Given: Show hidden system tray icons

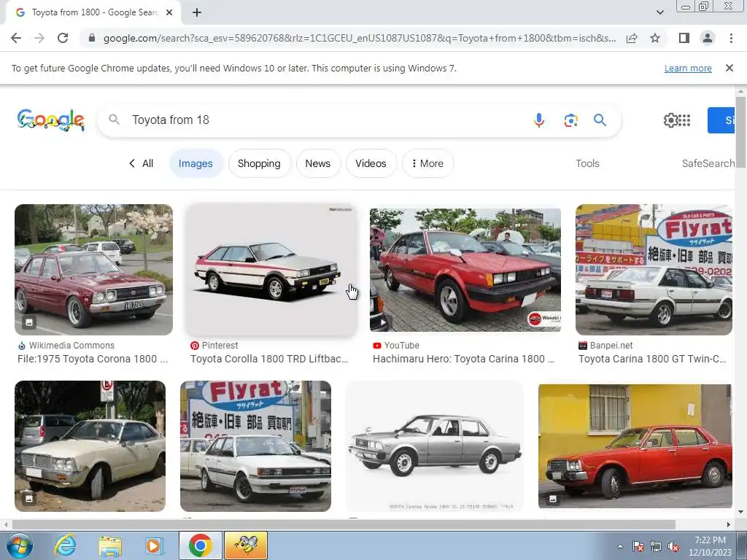Looking at the screenshot, I should 620,546.
